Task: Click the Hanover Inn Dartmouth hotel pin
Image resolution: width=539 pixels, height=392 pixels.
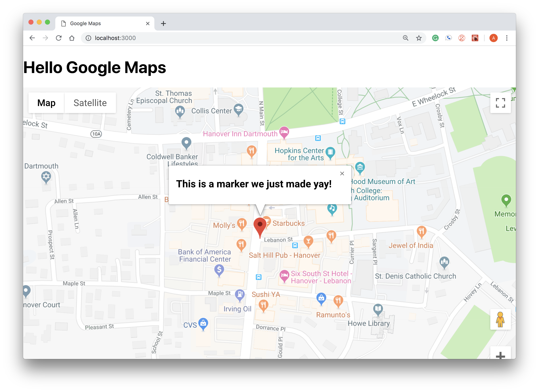Action: [x=284, y=132]
